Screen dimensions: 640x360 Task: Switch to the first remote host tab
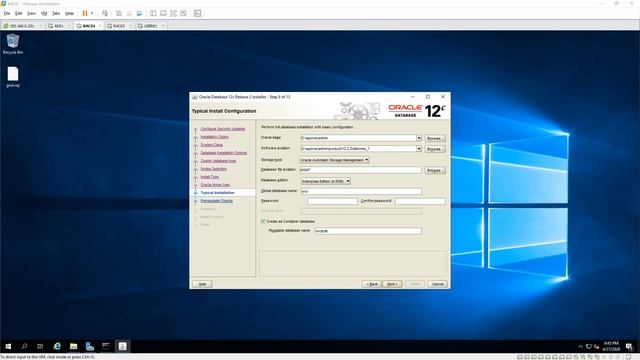click(22, 26)
